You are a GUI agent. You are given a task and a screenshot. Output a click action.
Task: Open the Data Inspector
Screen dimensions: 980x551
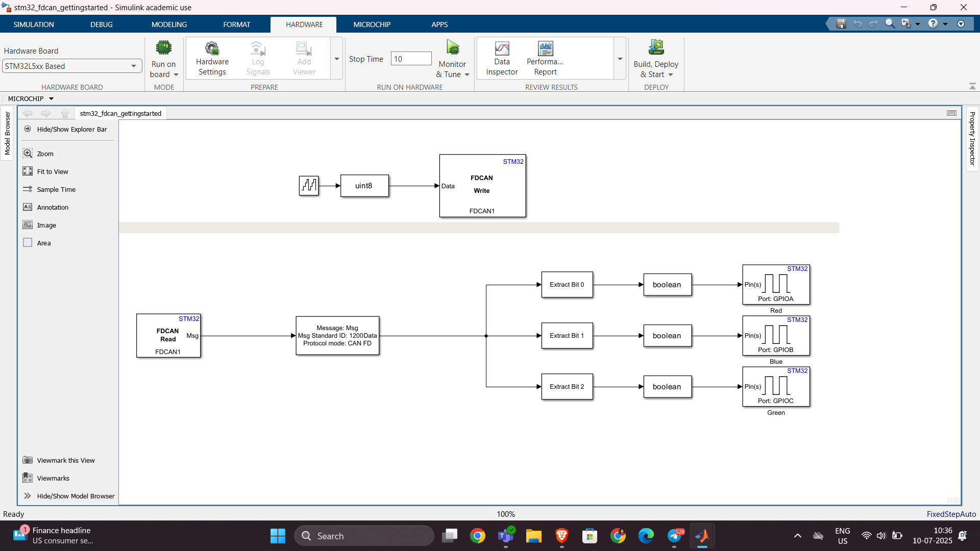[502, 49]
